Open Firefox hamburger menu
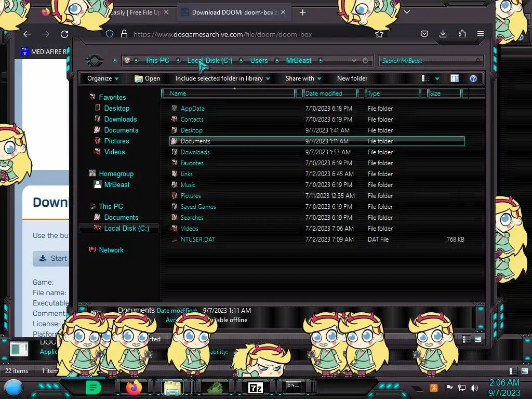532x399 pixels. coord(481,34)
